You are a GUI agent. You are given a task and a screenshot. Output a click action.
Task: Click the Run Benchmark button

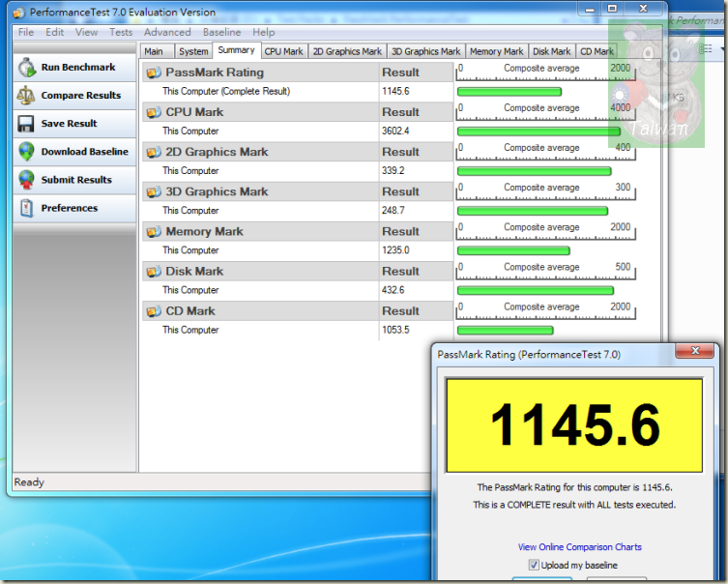point(74,68)
